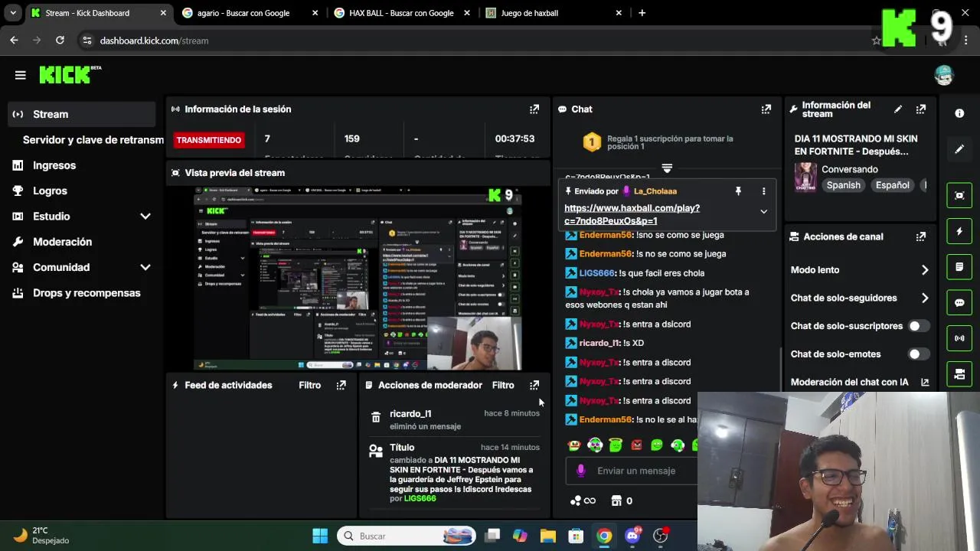Open the Stream section in the sidebar
This screenshot has width=980, height=551.
[82, 114]
